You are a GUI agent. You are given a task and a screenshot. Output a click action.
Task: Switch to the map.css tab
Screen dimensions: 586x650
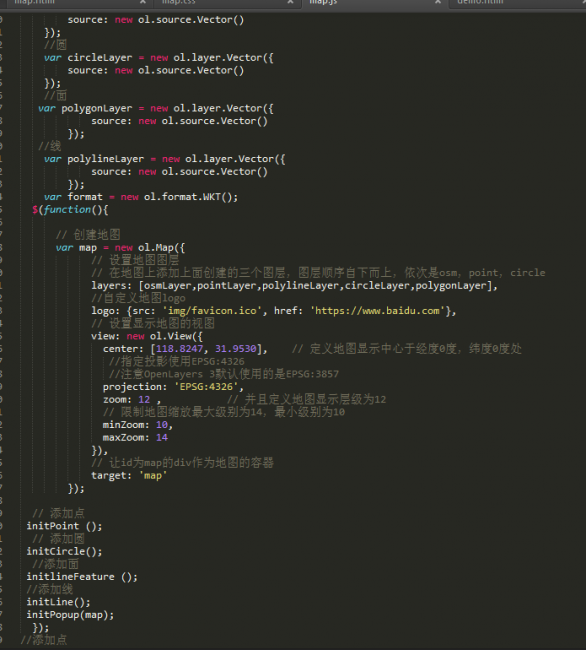pos(178,2)
